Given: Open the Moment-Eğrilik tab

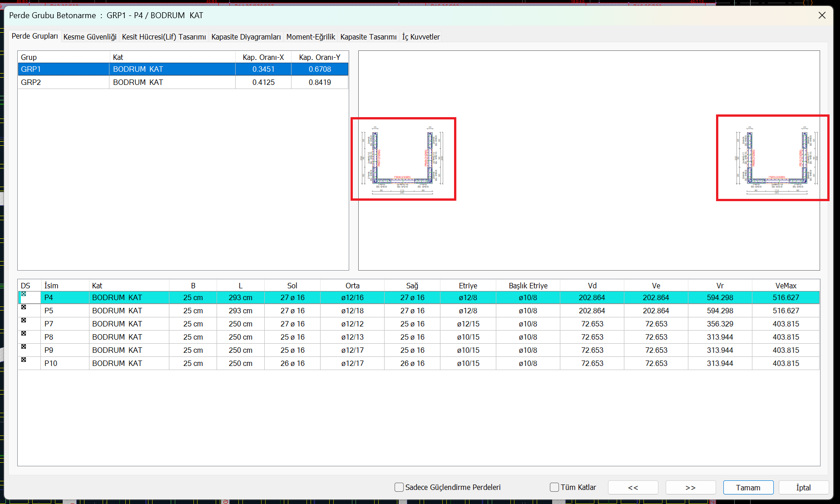Looking at the screenshot, I should click(311, 37).
